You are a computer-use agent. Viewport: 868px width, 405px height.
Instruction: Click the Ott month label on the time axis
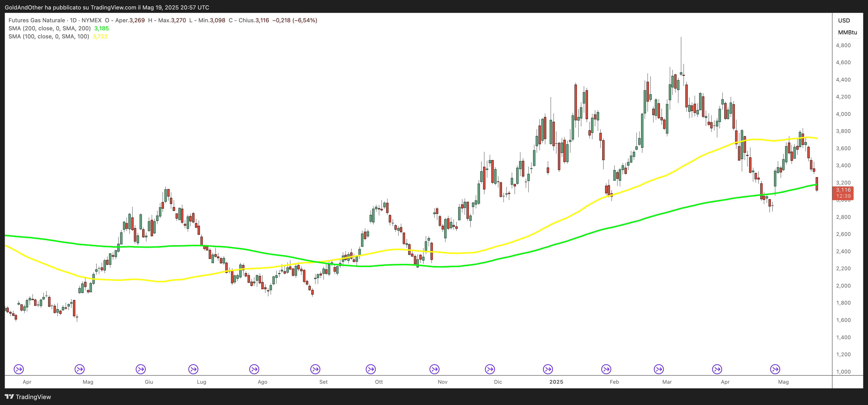tap(379, 382)
